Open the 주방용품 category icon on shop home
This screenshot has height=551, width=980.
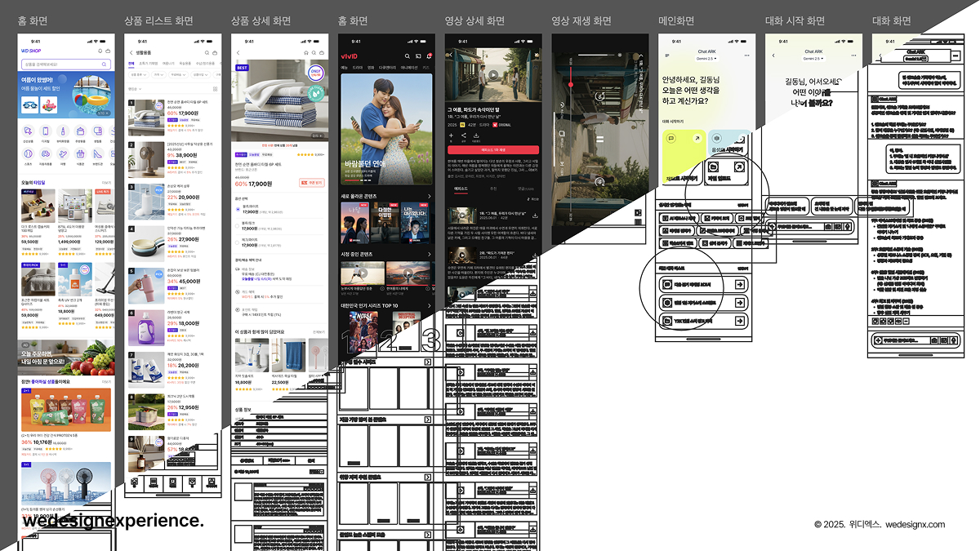tap(80, 131)
